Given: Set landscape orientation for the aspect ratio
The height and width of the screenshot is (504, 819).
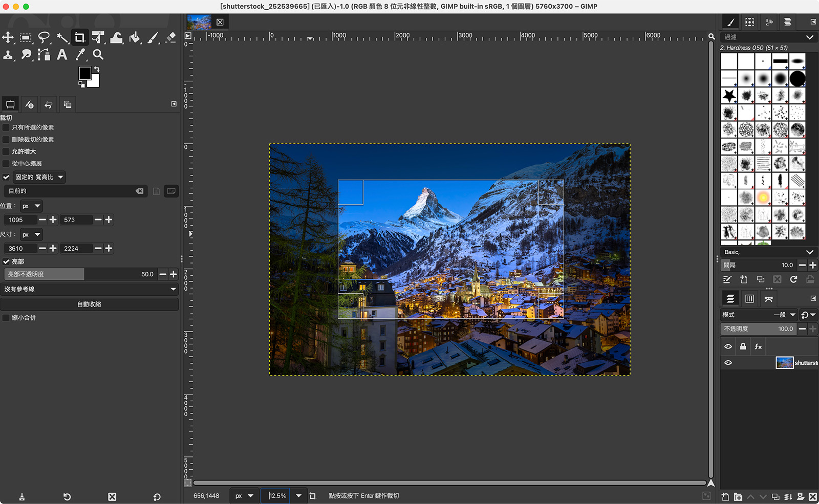Looking at the screenshot, I should point(171,191).
